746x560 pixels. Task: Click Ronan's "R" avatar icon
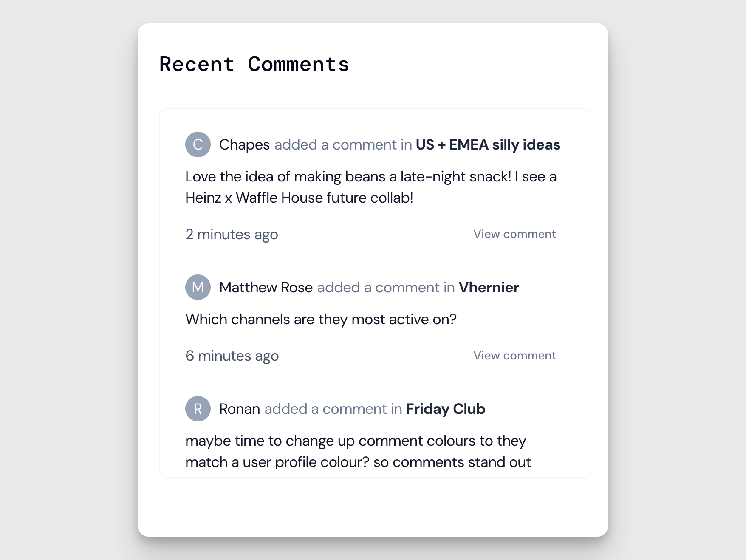coord(198,409)
